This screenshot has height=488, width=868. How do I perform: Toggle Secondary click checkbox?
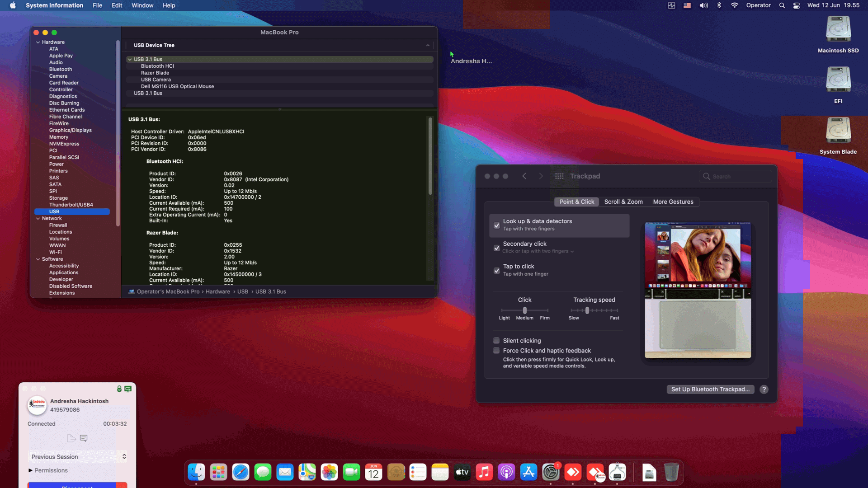497,248
